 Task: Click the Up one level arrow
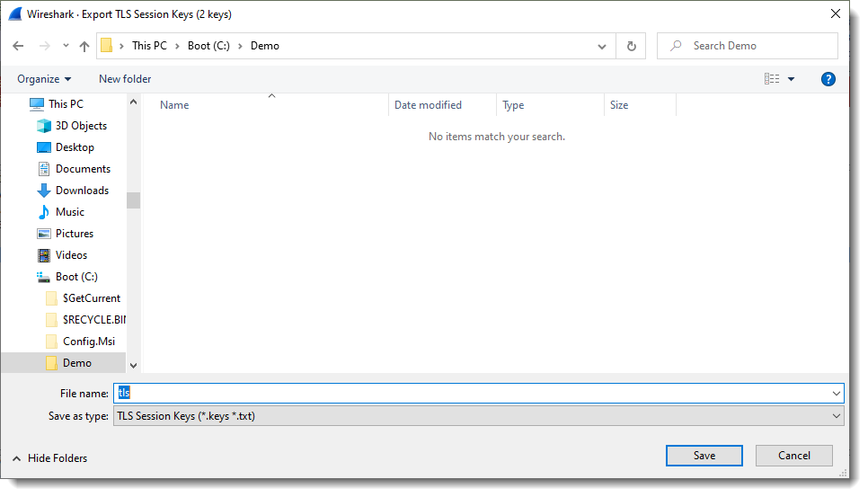coord(84,46)
